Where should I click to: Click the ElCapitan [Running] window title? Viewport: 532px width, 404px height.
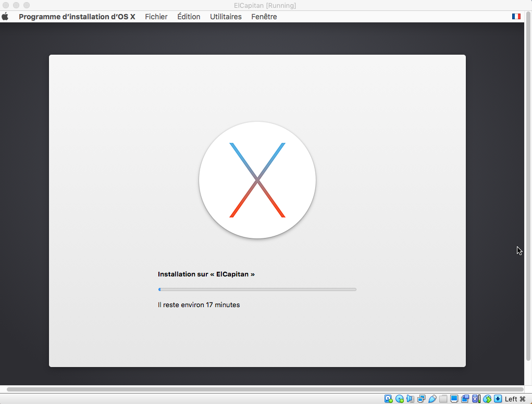(x=265, y=5)
